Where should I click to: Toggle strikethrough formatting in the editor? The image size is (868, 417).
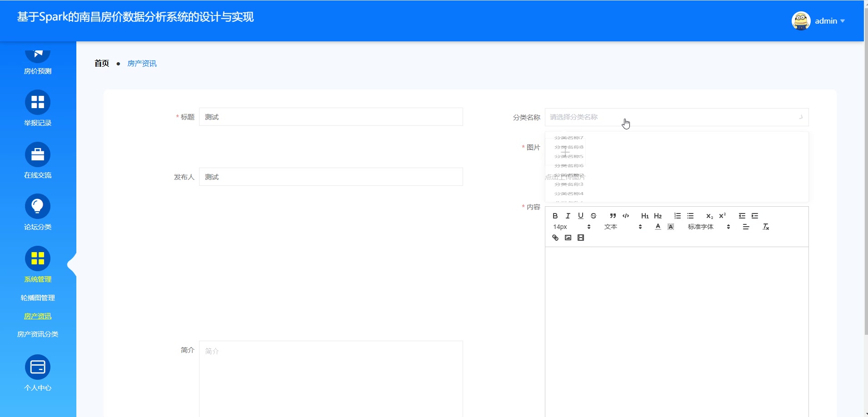point(593,216)
